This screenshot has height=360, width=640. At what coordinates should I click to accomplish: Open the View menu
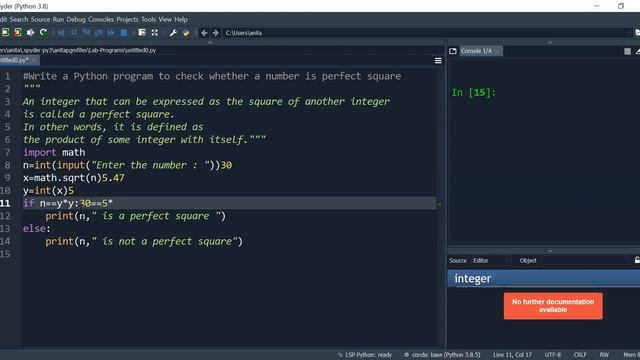(165, 19)
